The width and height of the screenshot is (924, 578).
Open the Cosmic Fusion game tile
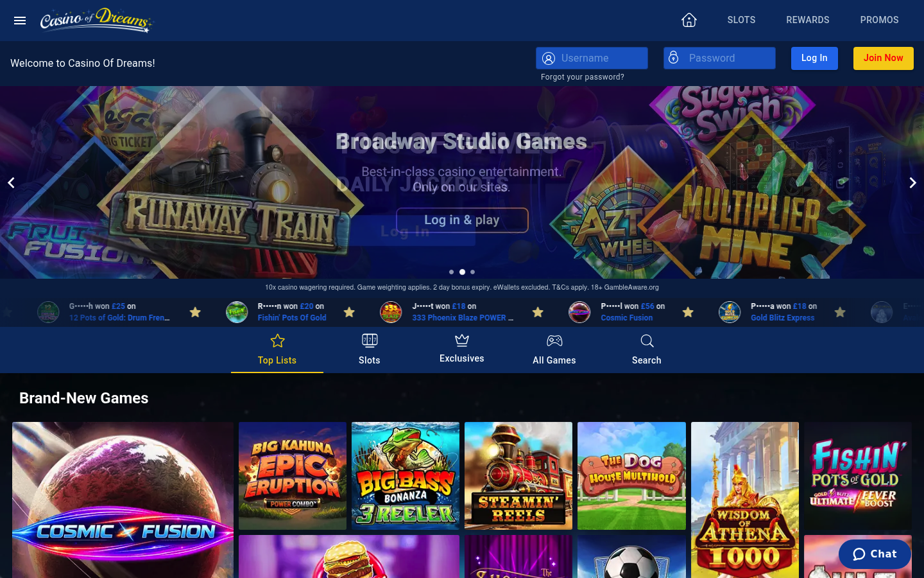[x=123, y=500]
